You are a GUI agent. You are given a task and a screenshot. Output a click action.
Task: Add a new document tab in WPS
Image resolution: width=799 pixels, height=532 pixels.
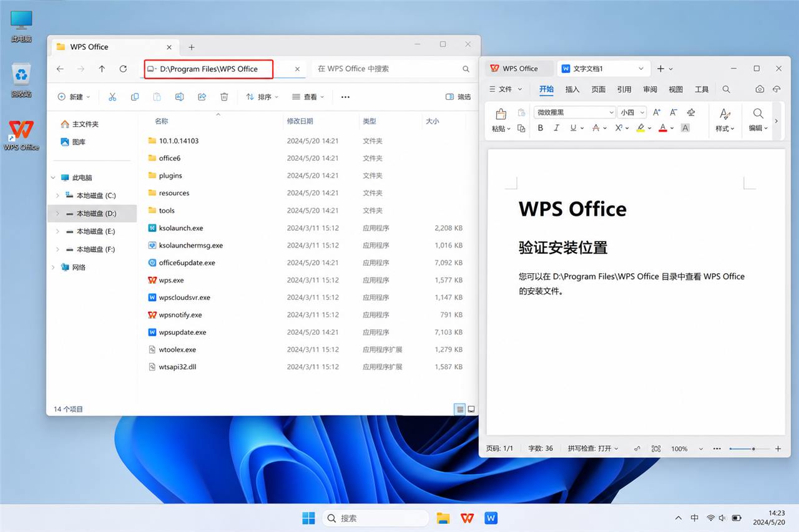[660, 68]
